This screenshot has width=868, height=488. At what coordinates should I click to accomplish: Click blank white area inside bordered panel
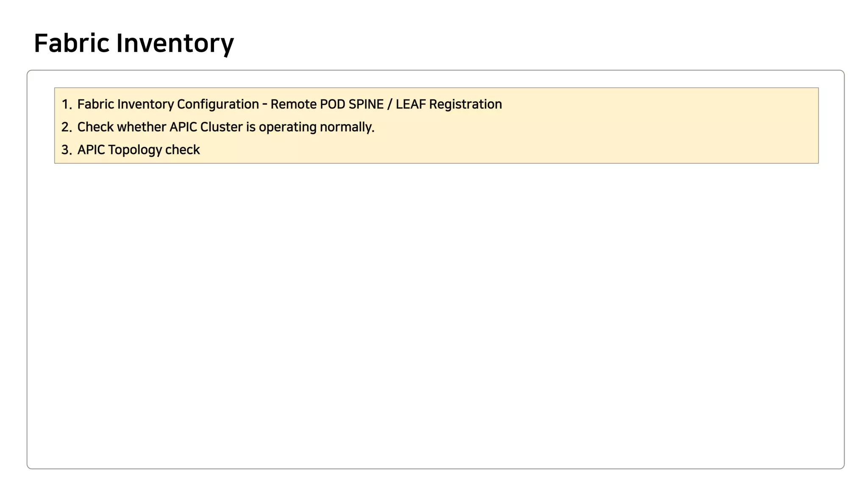click(436, 313)
